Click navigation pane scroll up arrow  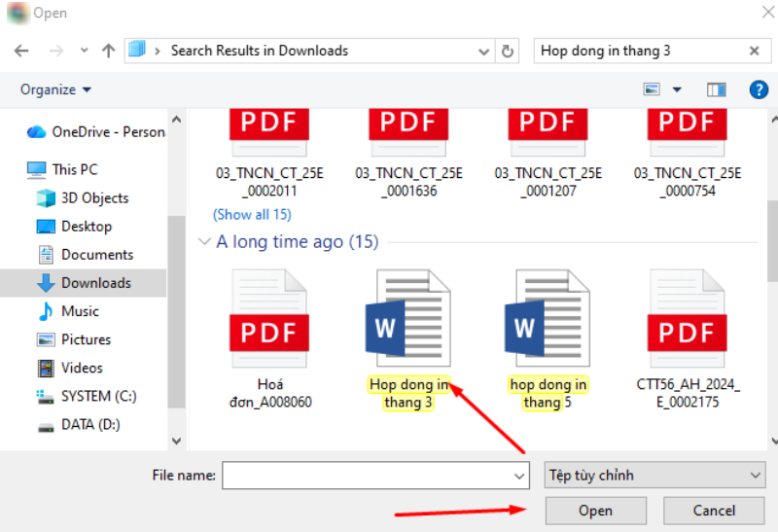click(176, 119)
